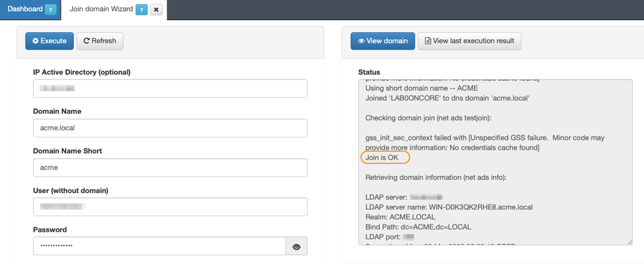Click into the Password field
Image resolution: width=644 pixels, height=264 pixels.
[159, 246]
